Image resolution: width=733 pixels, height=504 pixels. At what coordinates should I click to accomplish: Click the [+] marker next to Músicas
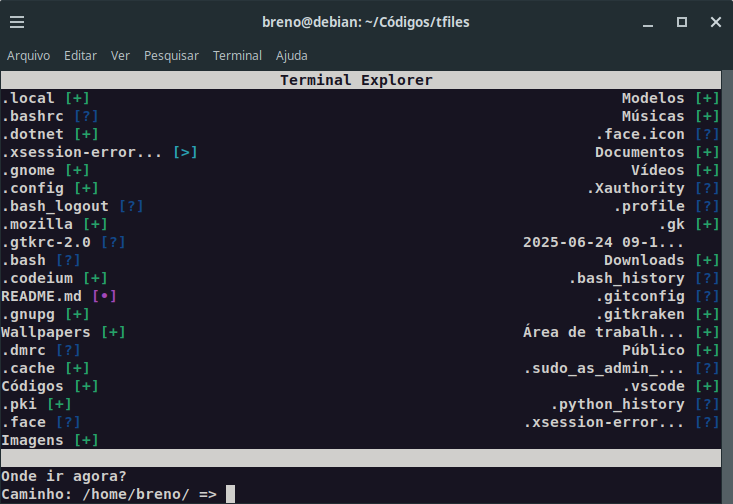[x=707, y=116]
